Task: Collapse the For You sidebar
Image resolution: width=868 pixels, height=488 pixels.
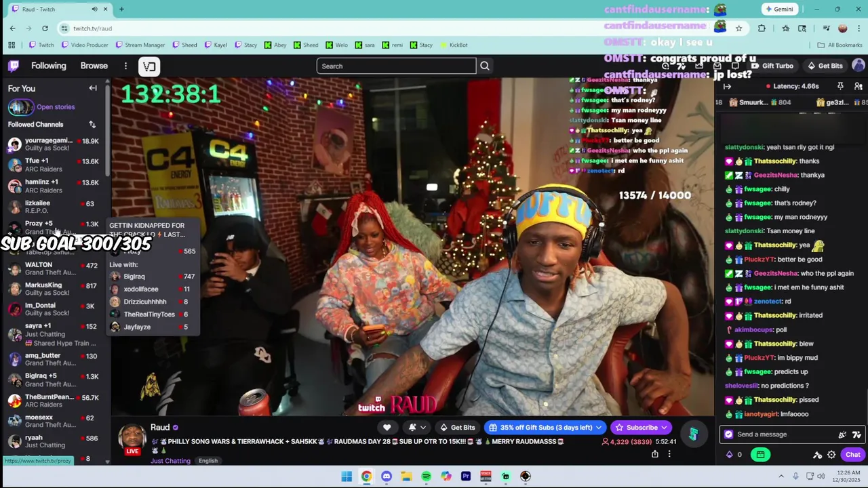Action: 93,88
